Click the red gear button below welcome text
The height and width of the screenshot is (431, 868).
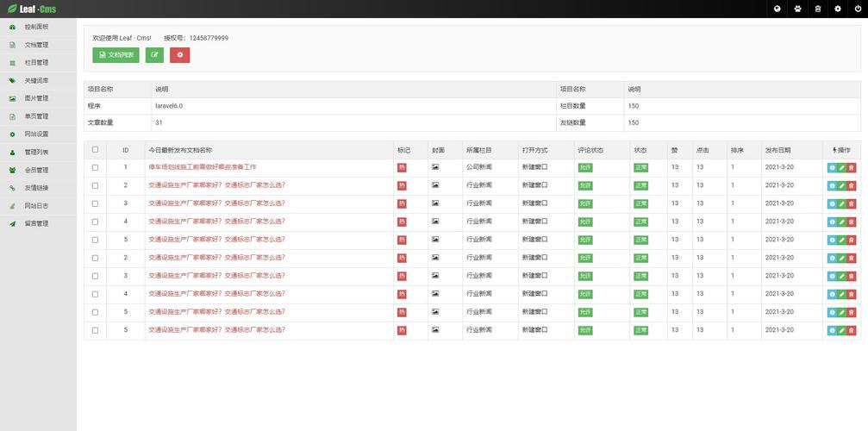click(x=179, y=54)
